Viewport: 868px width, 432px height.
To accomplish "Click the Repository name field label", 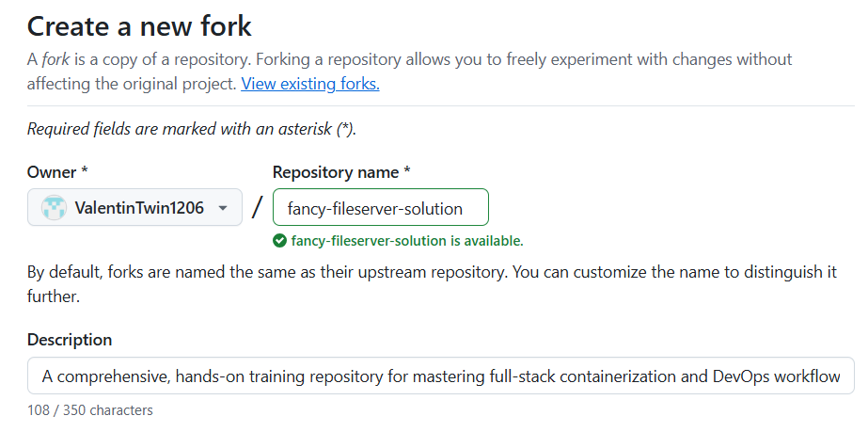I will tap(336, 172).
